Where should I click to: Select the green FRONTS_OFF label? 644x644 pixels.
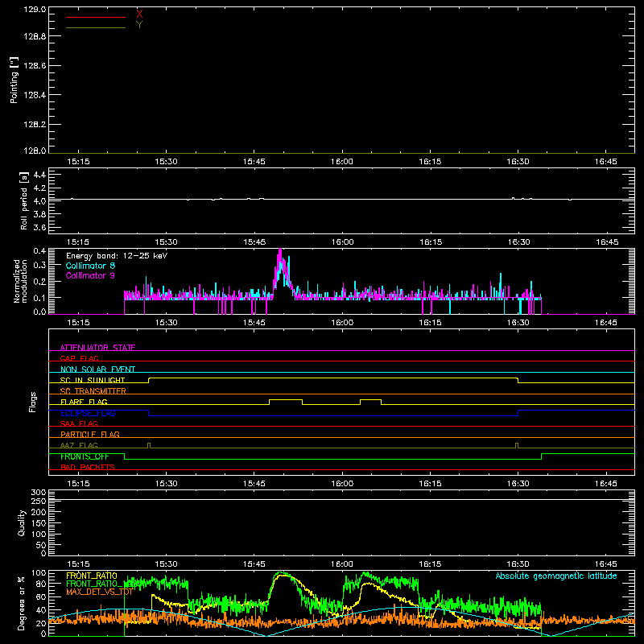85,456
